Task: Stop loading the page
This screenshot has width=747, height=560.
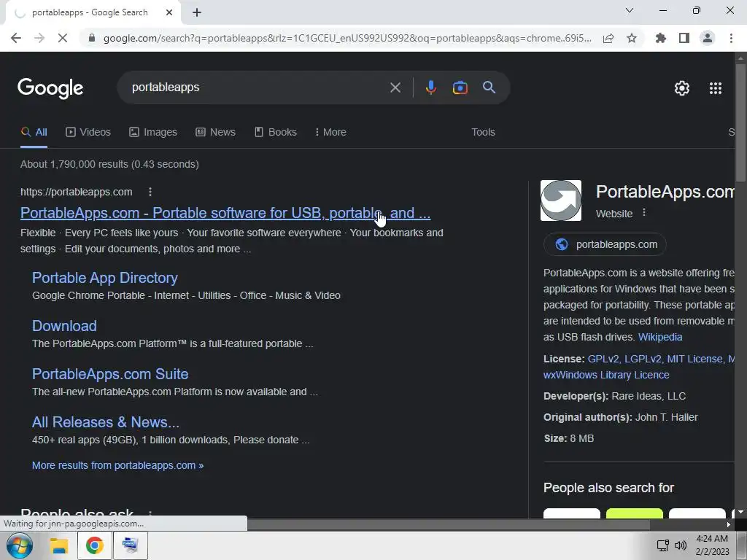Action: [63, 38]
